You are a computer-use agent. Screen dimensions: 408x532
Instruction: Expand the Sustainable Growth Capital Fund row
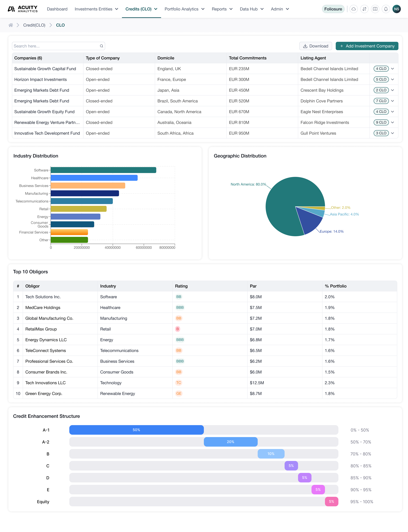click(392, 69)
